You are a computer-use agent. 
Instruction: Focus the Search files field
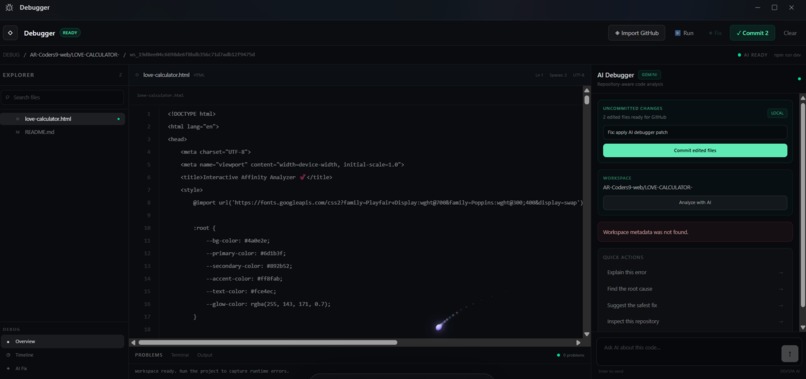pyautogui.click(x=62, y=97)
